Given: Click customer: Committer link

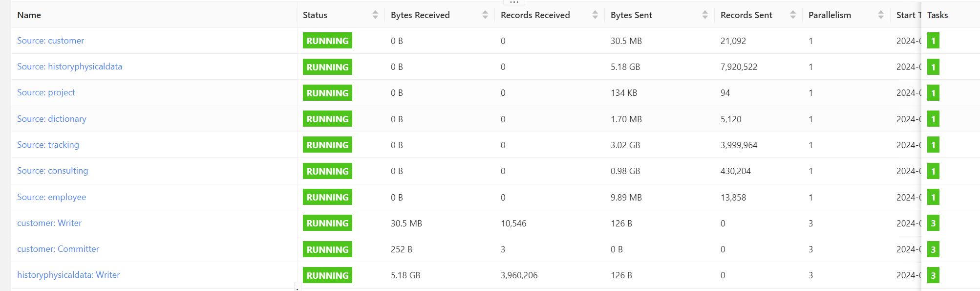Looking at the screenshot, I should 58,249.
